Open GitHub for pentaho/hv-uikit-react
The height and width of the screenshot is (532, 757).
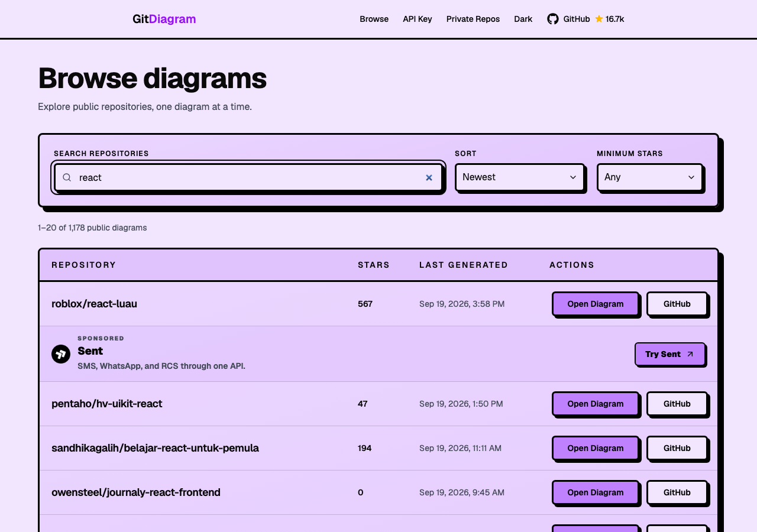(677, 404)
